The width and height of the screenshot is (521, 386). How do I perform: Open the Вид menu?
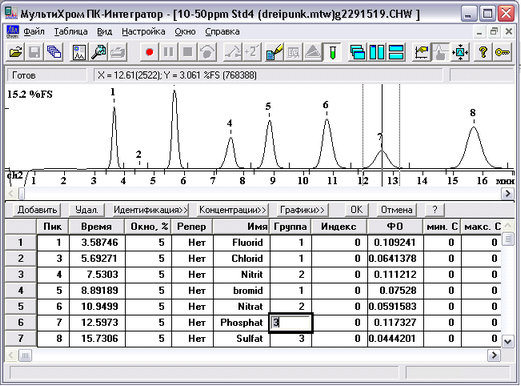pos(104,32)
